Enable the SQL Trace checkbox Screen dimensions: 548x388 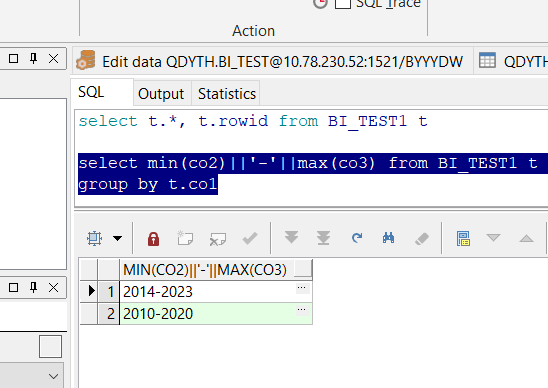pos(343,3)
